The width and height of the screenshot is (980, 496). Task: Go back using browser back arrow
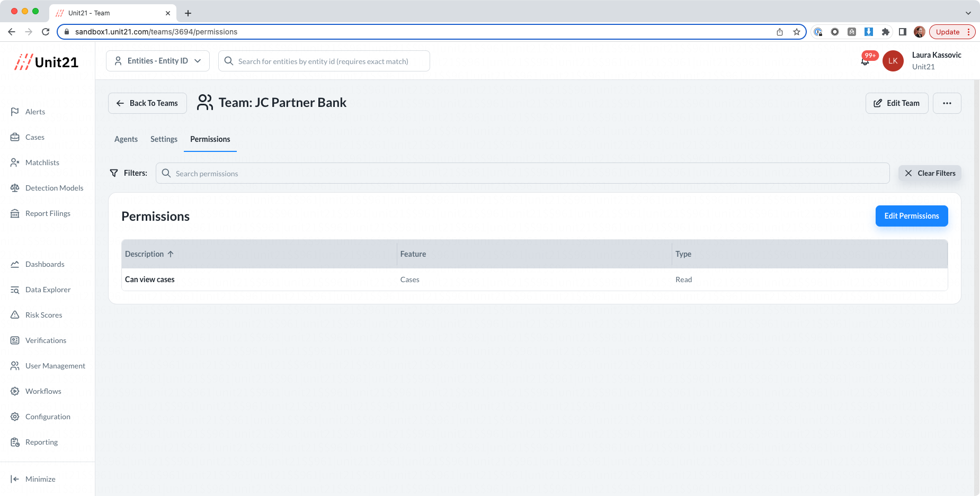(12, 32)
